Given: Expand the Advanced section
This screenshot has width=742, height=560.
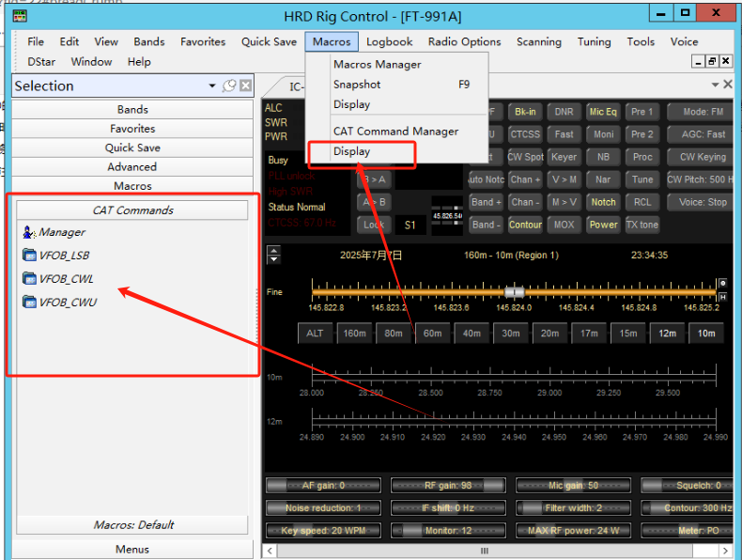Looking at the screenshot, I should click(132, 167).
